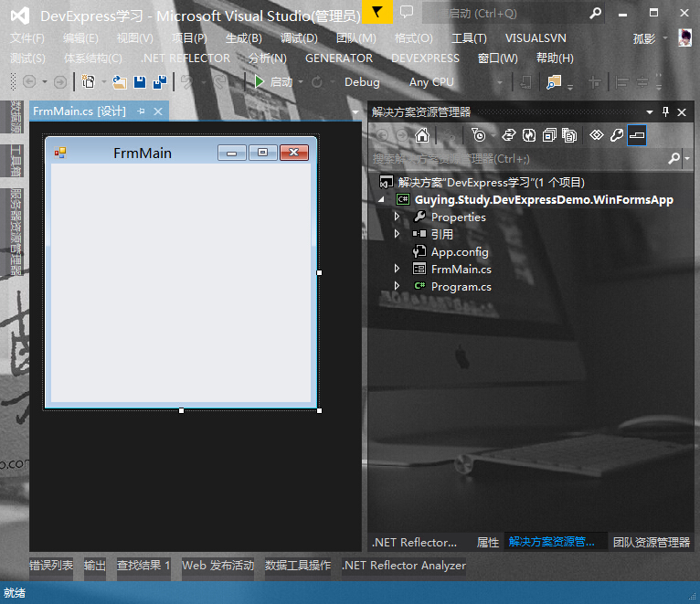700x604 pixels.
Task: Toggle Show All Files in Solution Explorer
Action: (569, 135)
